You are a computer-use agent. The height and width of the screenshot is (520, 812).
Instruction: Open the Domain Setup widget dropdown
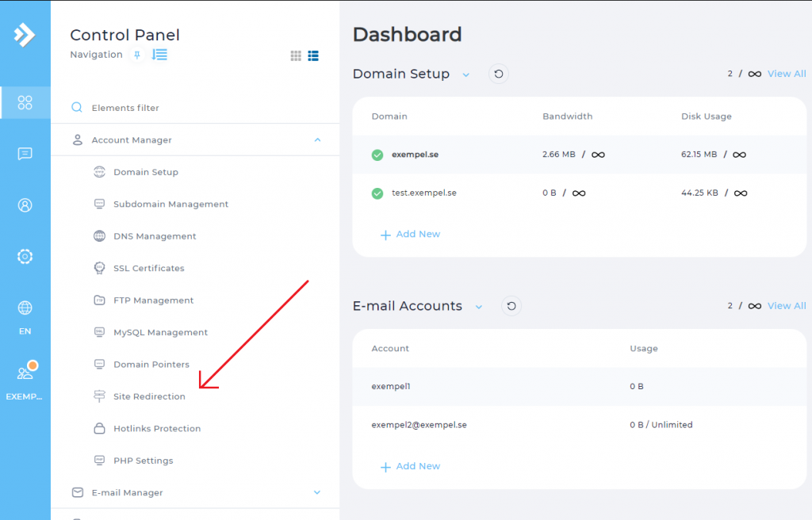coord(466,75)
